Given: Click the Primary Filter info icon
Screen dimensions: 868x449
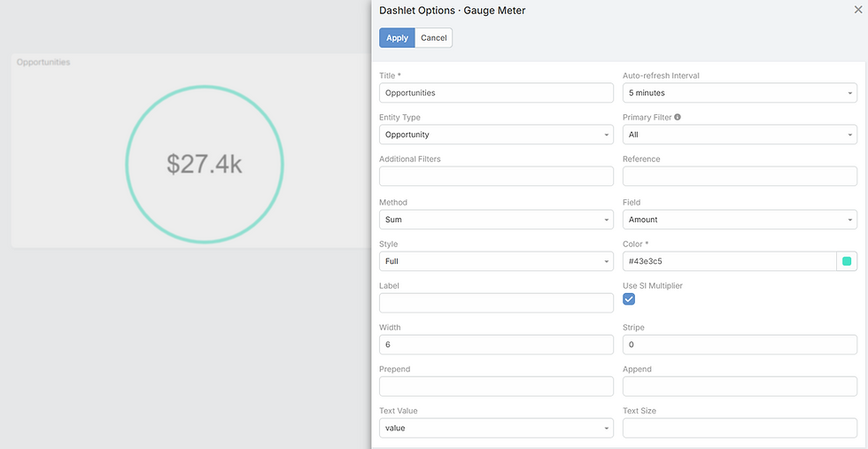Looking at the screenshot, I should [x=678, y=118].
